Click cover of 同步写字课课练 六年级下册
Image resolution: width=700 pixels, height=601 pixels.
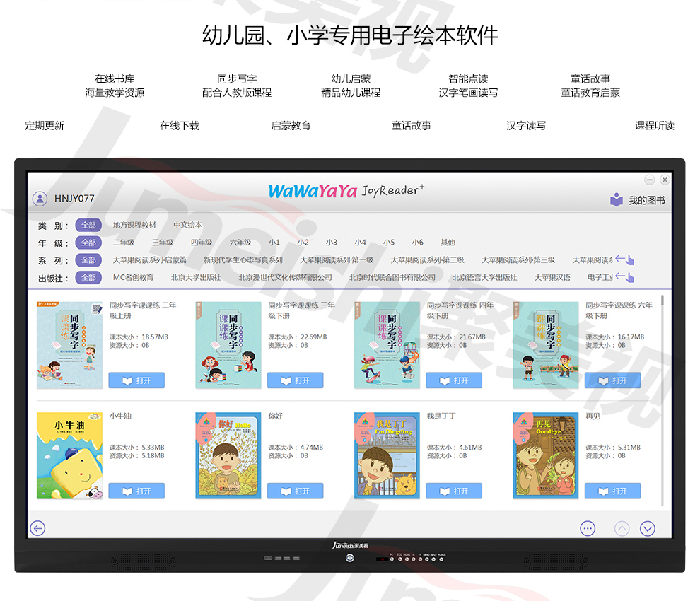[546, 345]
